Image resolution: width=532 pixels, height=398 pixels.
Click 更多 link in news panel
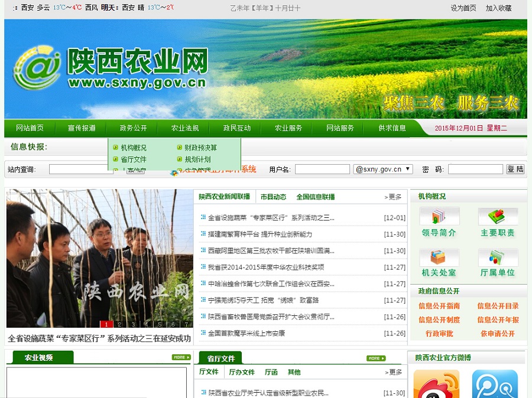[393, 197]
